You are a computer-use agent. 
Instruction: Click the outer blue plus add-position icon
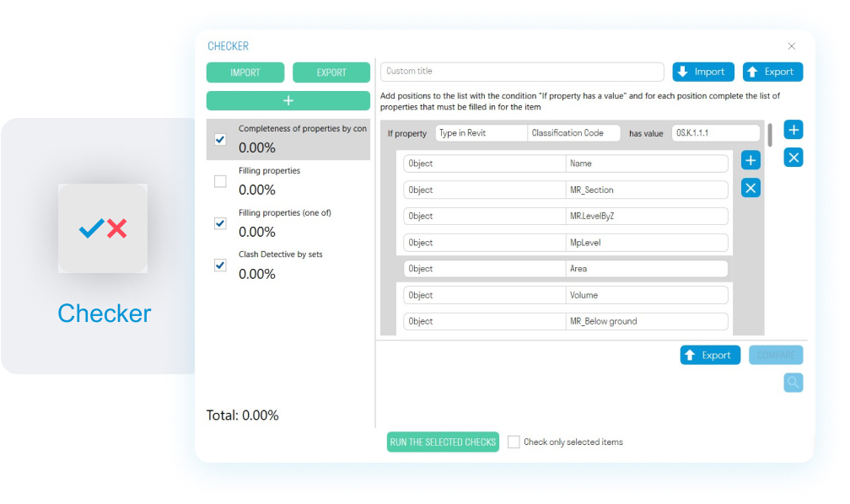793,130
